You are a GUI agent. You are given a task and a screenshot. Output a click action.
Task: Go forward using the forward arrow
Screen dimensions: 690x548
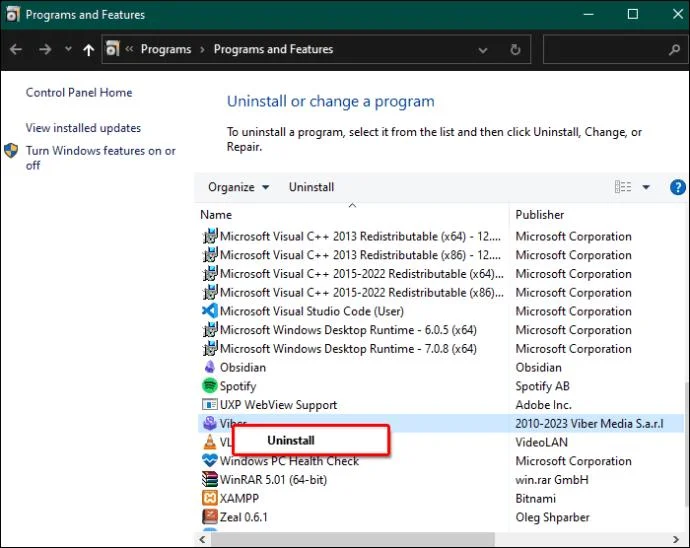coord(45,49)
